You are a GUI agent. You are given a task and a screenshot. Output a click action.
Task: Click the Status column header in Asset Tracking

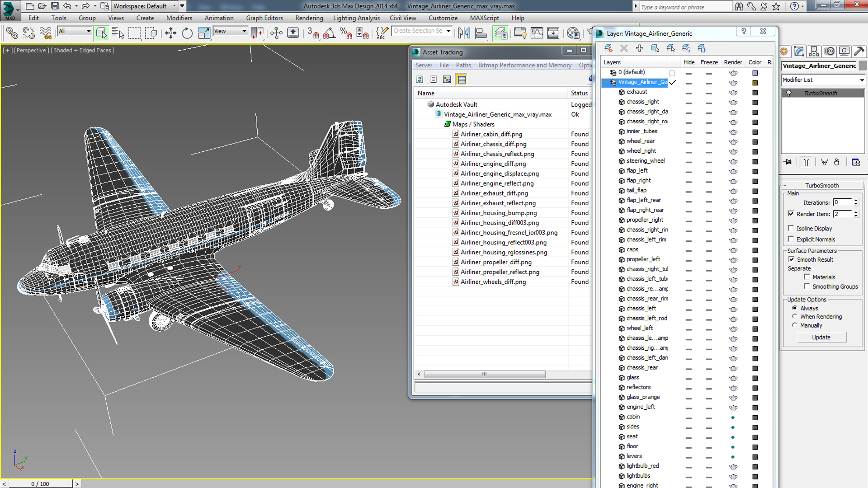click(579, 93)
